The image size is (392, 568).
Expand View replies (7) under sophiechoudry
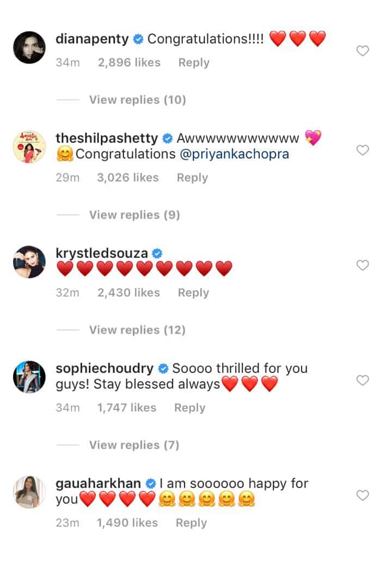134,445
